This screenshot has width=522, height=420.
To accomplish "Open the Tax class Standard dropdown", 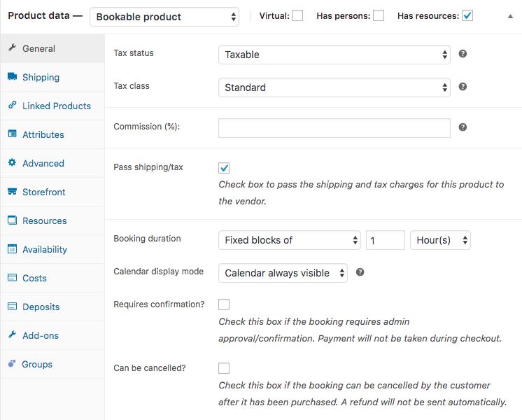I will point(334,87).
